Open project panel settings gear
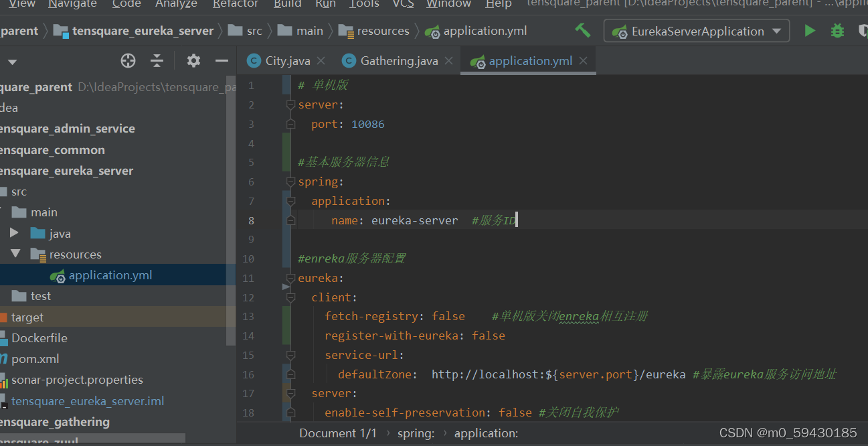Screen dimensions: 868x446 tap(193, 61)
